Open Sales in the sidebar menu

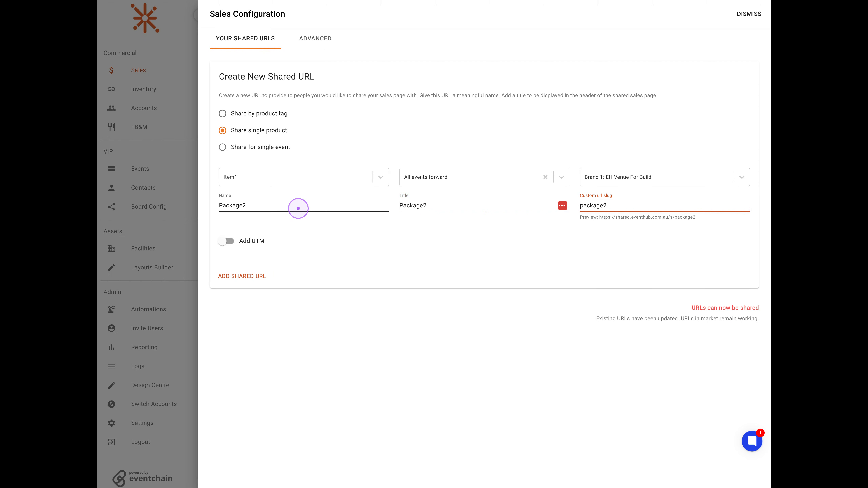(139, 70)
